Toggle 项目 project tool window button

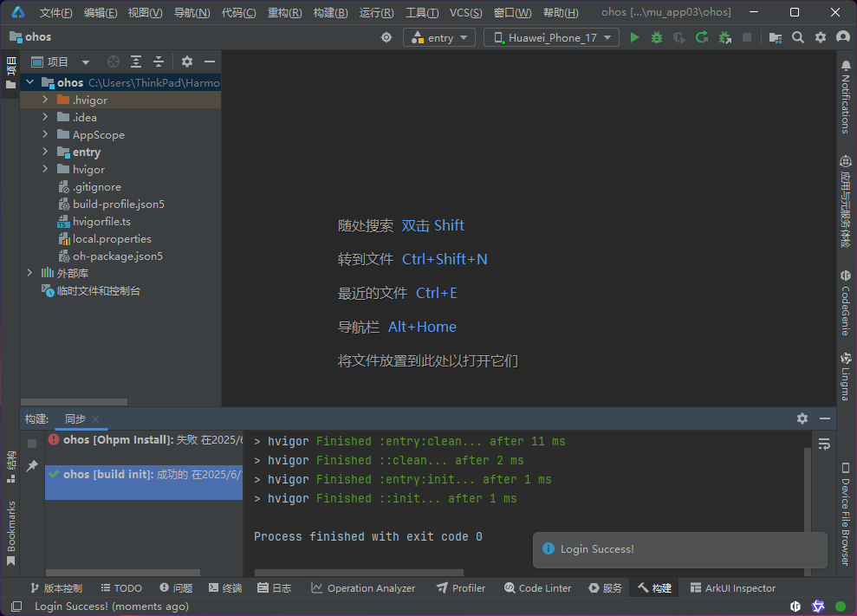tap(11, 73)
